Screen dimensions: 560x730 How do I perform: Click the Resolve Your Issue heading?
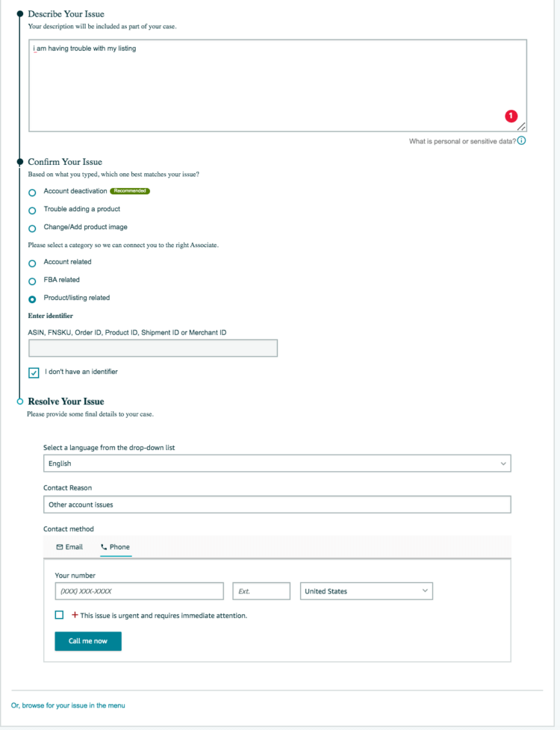[x=66, y=402]
